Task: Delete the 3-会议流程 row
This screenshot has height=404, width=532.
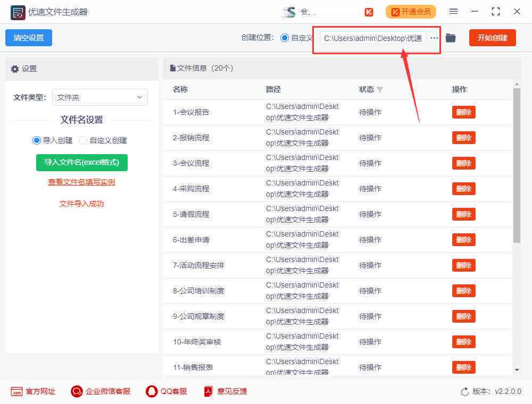Action: pos(463,163)
